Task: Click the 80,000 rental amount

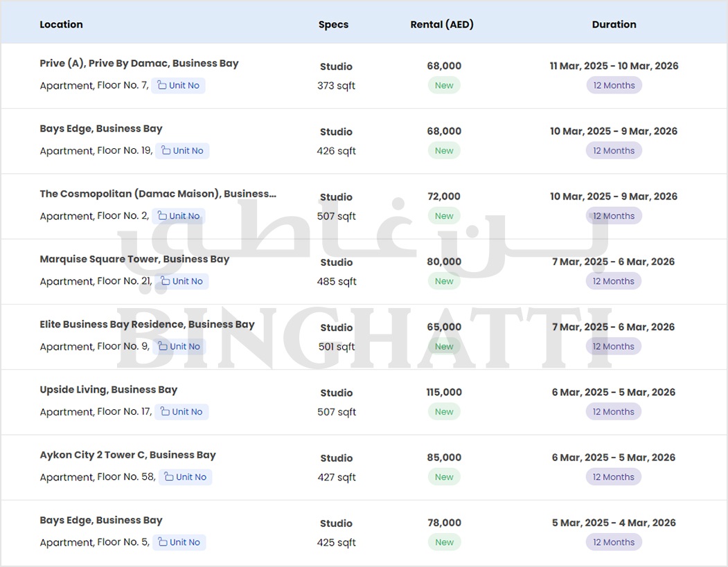Action: 444,262
